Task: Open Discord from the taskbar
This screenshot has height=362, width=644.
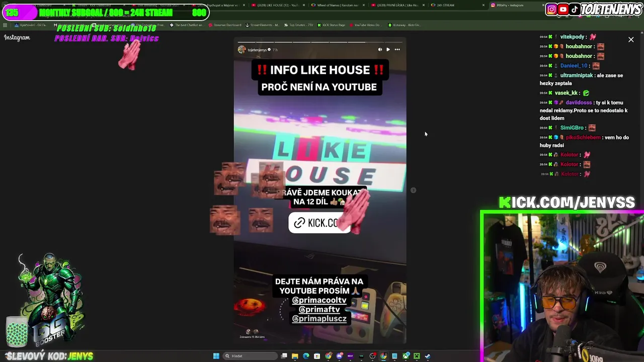Action: coord(340,356)
